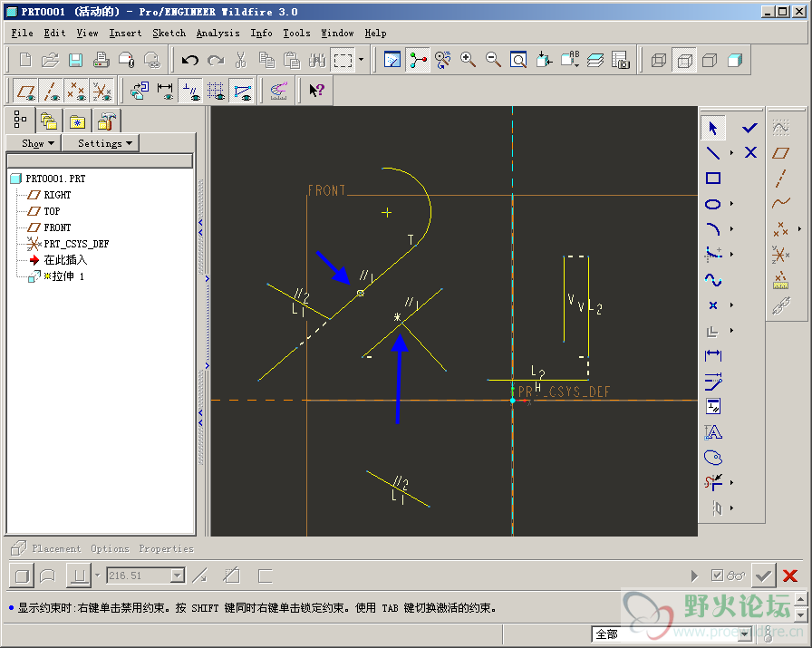812x648 pixels.
Task: Click the New file icon
Action: click(x=25, y=60)
